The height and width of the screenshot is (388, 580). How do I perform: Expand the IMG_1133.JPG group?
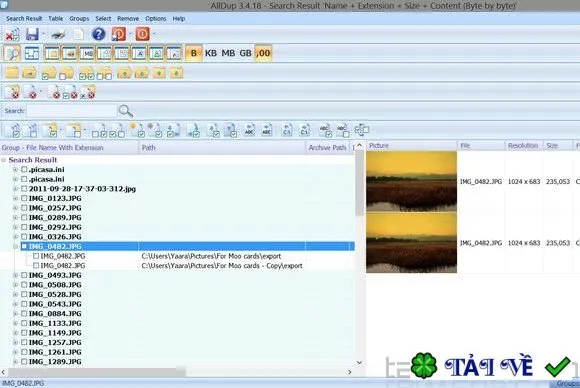point(15,323)
